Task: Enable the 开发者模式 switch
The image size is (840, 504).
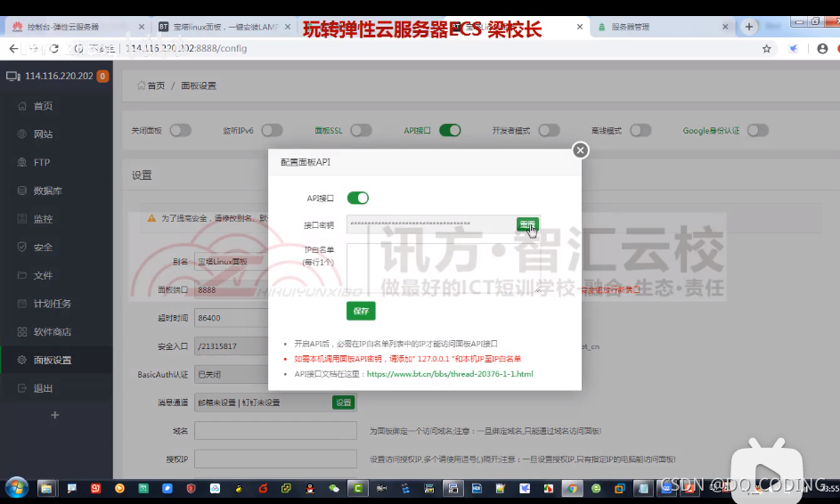Action: click(x=549, y=131)
